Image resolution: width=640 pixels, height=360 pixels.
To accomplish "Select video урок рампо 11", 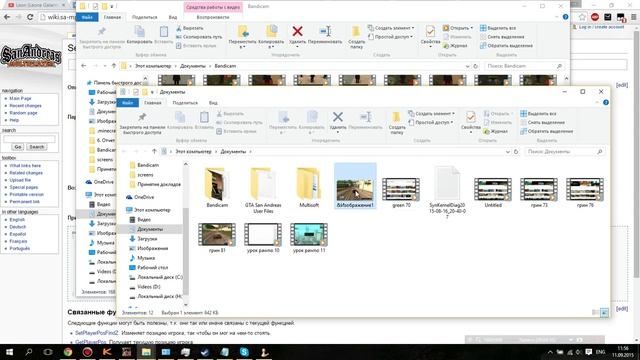I will click(309, 238).
